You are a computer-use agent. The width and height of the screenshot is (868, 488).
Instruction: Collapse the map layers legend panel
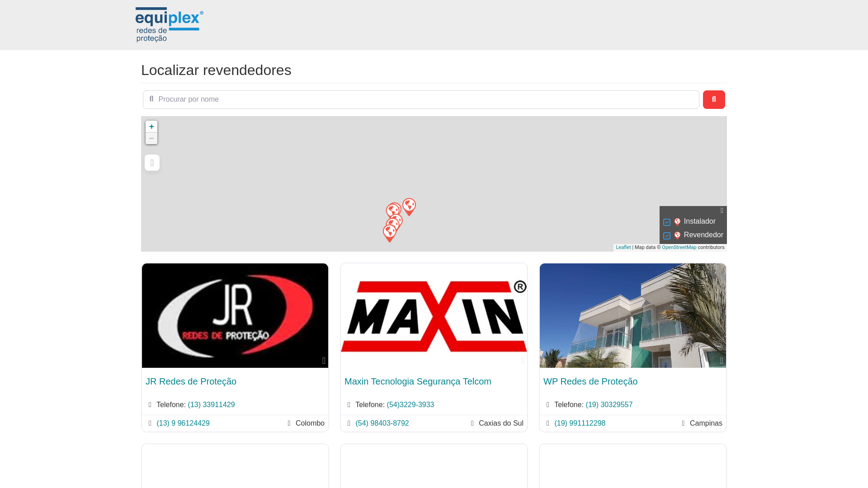(x=722, y=211)
